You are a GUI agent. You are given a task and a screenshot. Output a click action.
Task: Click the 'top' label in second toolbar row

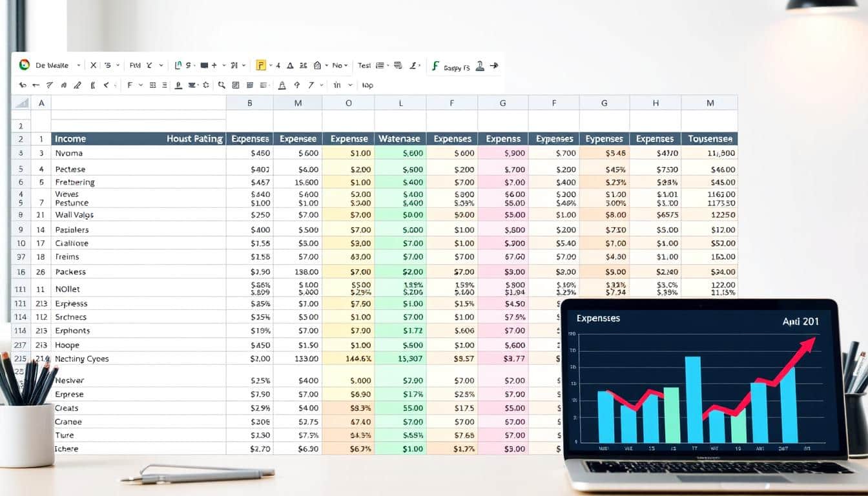tap(367, 85)
